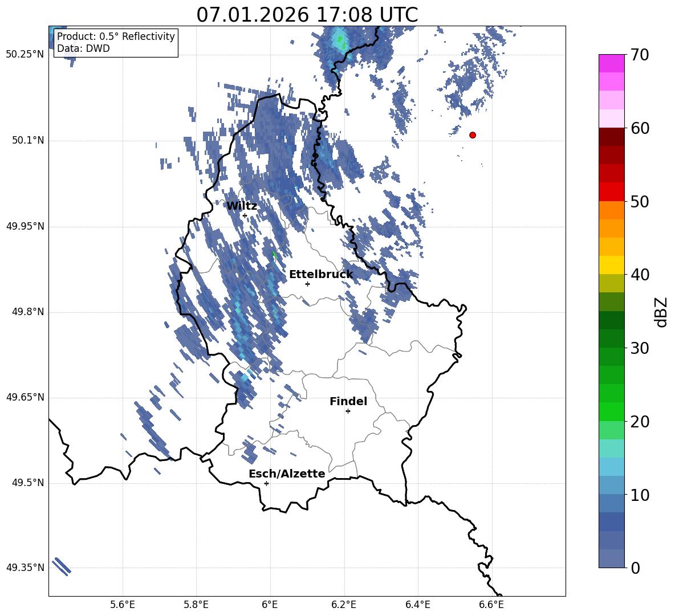The image size is (675, 616).
Task: Click the yellow colorbar segment above 40
Action: [612, 265]
